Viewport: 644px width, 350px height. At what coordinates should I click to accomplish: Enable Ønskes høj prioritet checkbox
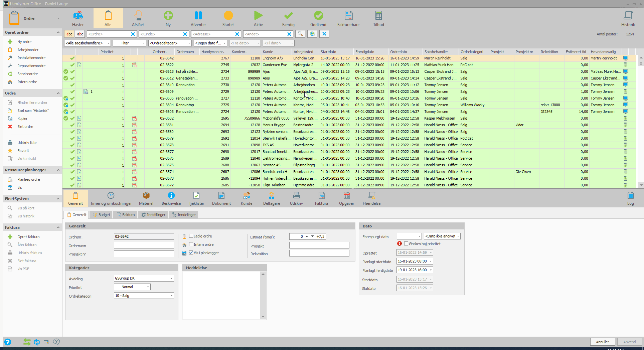click(406, 244)
